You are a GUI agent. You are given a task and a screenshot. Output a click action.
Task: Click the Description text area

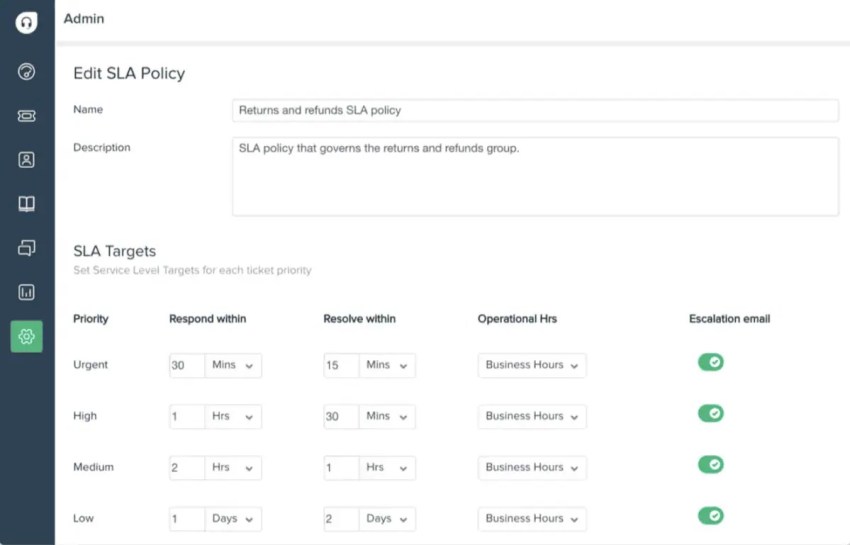click(x=535, y=177)
